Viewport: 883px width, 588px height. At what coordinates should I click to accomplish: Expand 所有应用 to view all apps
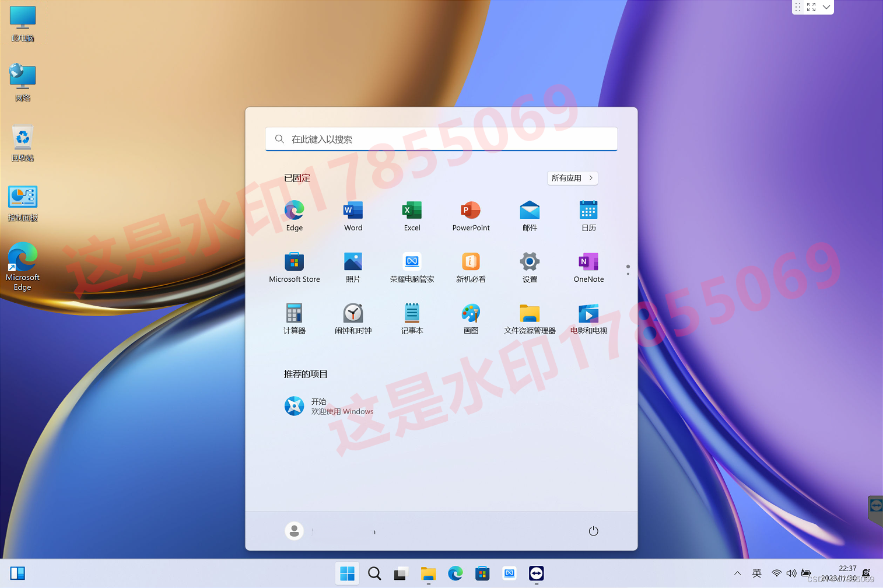pyautogui.click(x=572, y=178)
